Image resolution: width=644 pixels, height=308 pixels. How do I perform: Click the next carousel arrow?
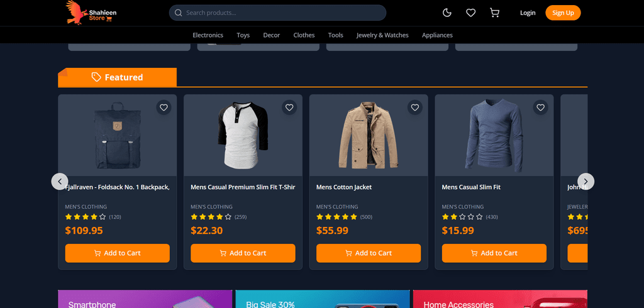pos(586,181)
